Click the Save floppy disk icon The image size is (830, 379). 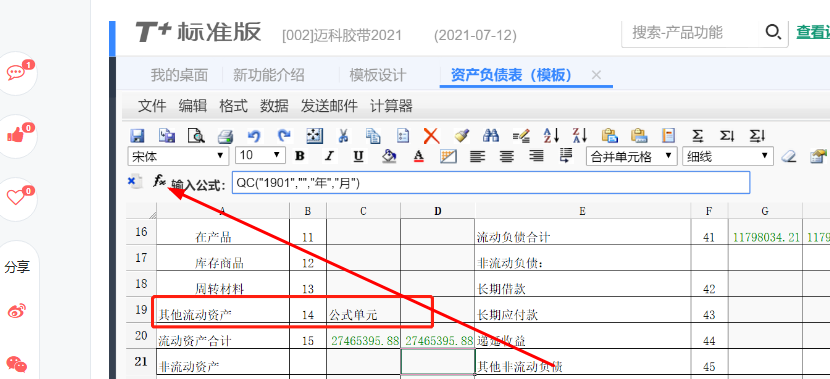137,136
